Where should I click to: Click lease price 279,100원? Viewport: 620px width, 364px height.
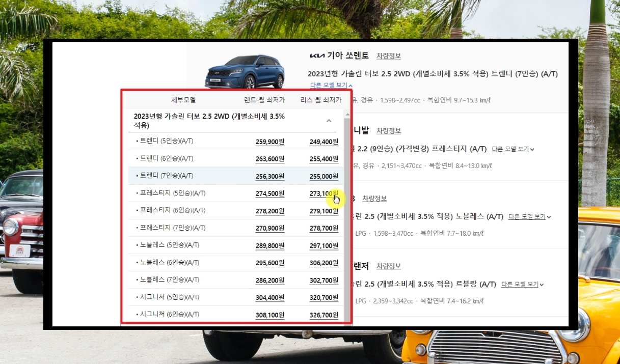coord(324,211)
